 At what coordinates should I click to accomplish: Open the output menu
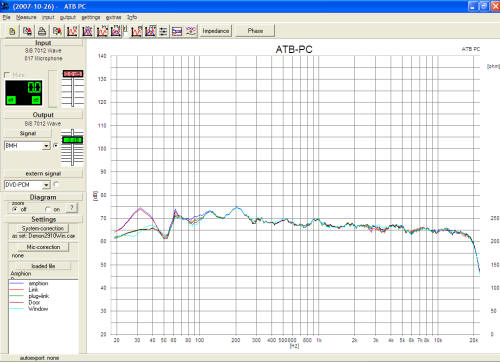68,17
